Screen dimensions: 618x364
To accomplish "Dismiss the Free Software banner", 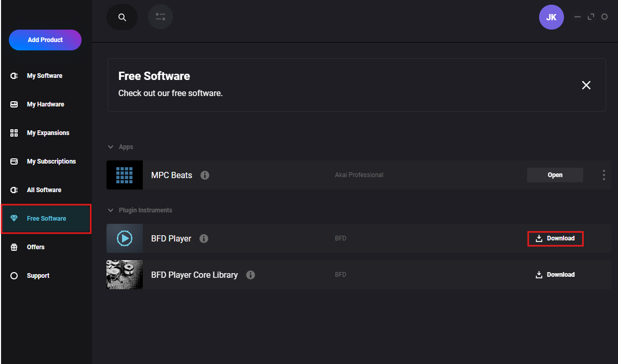I will pyautogui.click(x=586, y=85).
